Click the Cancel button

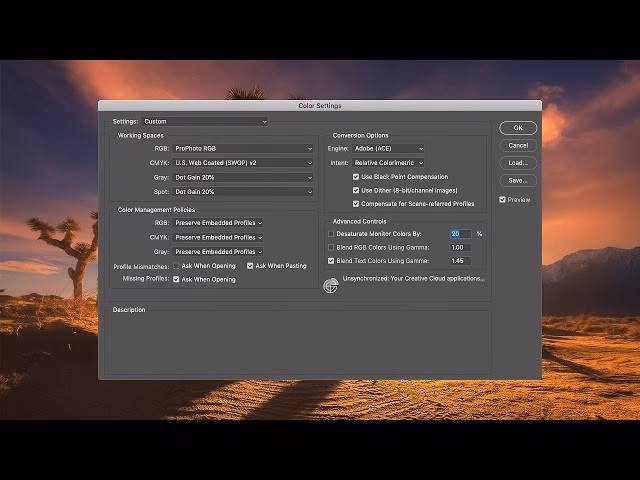click(518, 145)
